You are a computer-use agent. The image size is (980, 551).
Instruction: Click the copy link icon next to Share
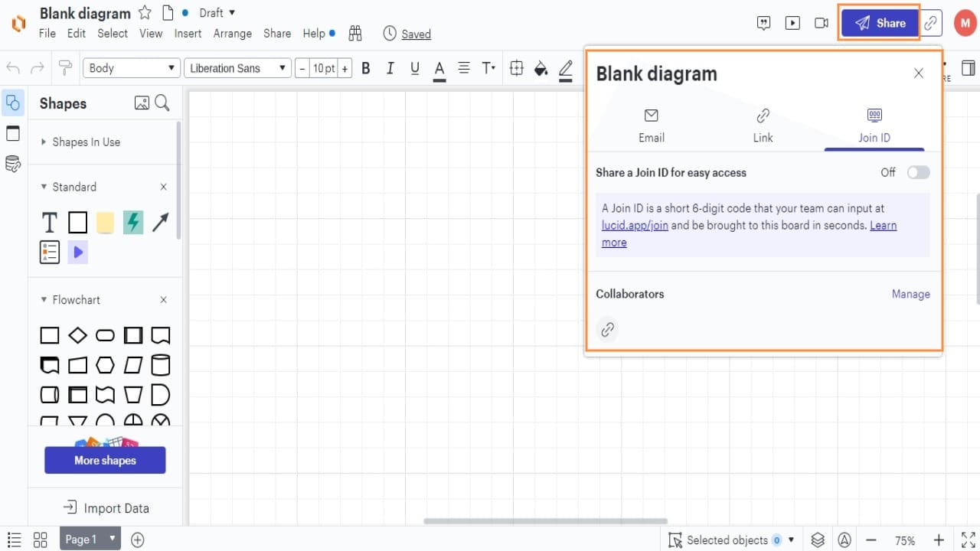click(930, 23)
